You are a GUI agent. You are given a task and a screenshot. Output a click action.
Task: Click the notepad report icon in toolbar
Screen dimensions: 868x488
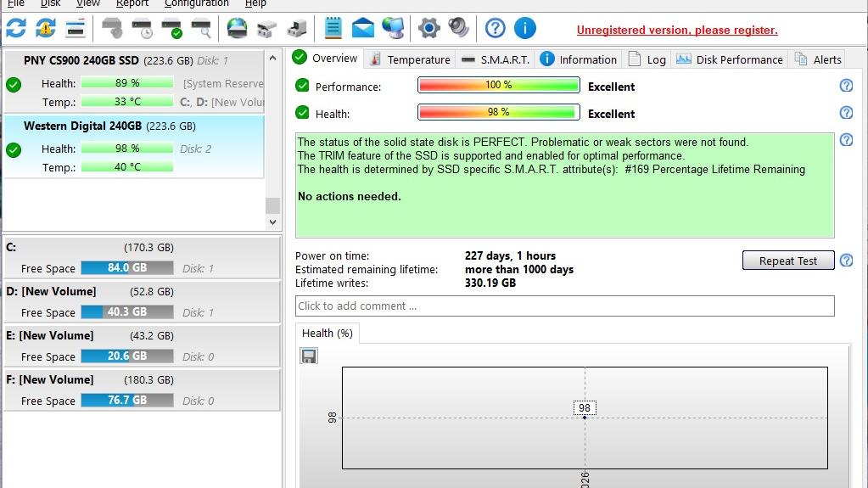coord(333,28)
